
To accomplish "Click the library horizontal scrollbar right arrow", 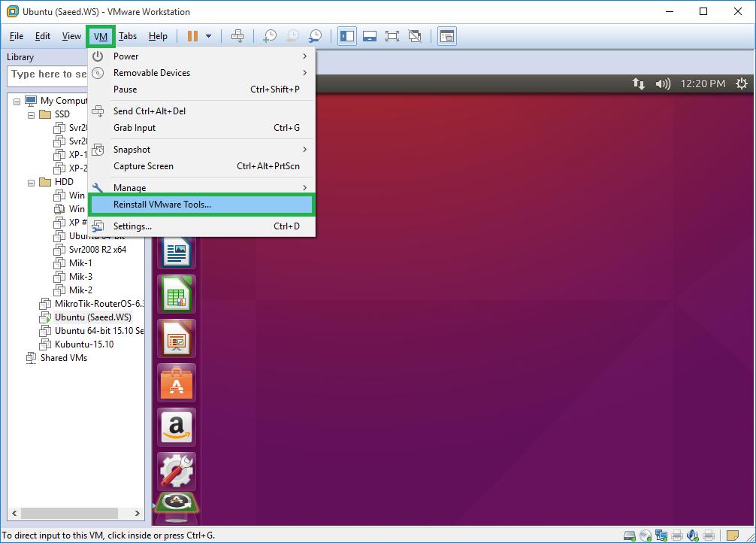I will pyautogui.click(x=138, y=513).
